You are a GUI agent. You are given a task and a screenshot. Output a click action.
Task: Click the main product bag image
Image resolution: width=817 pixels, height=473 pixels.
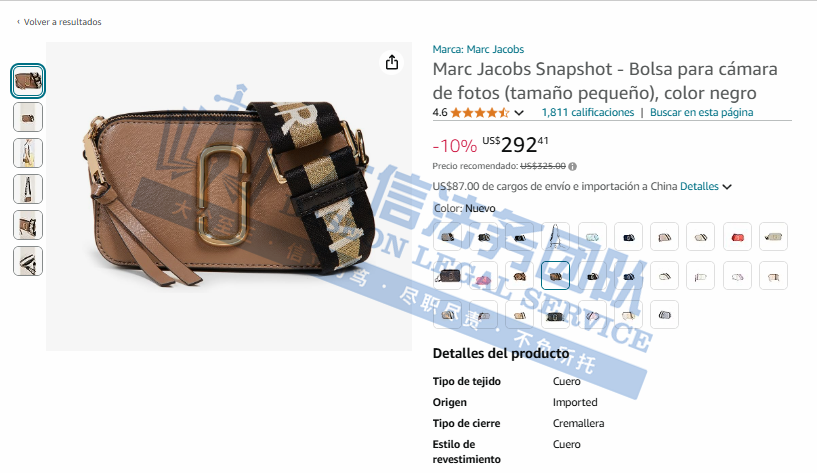pyautogui.click(x=229, y=196)
